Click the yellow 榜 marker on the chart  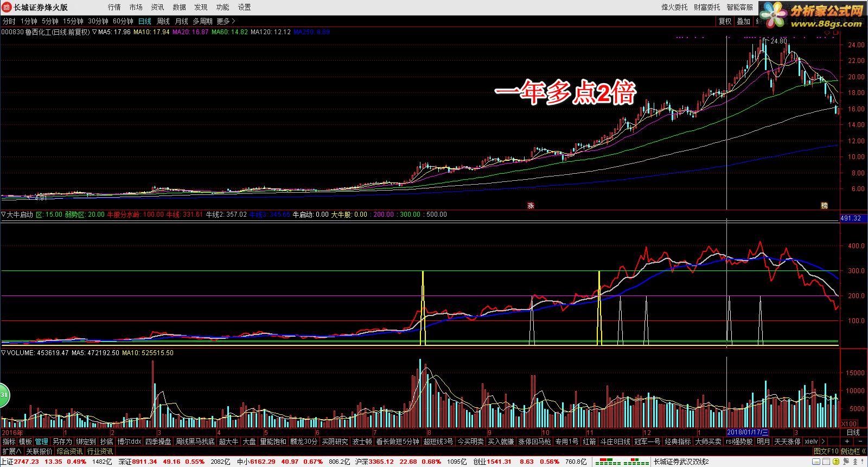[x=824, y=205]
